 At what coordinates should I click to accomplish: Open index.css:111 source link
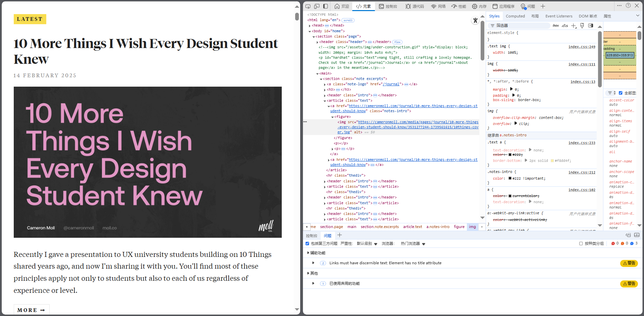582,64
